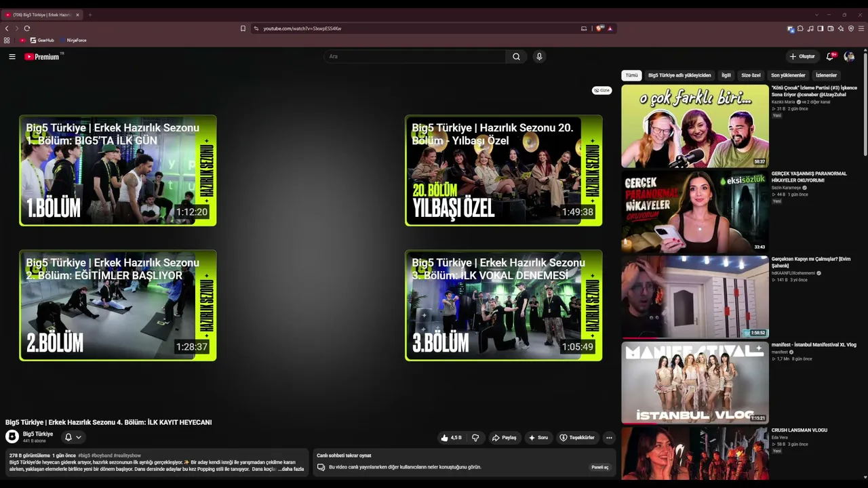Open the Sezin Karameşe channel name
The height and width of the screenshot is (488, 868).
coord(787,188)
